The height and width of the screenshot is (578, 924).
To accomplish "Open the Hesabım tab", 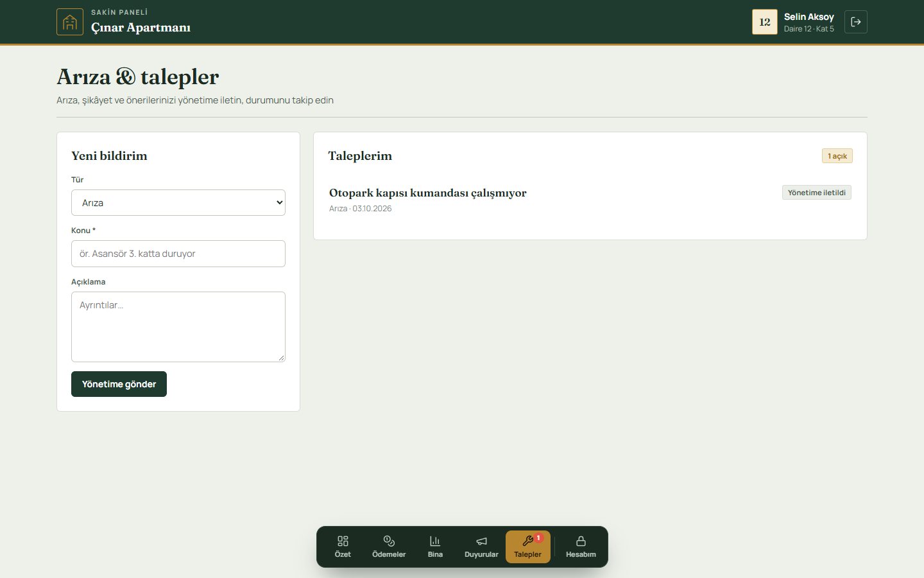I will tap(581, 547).
